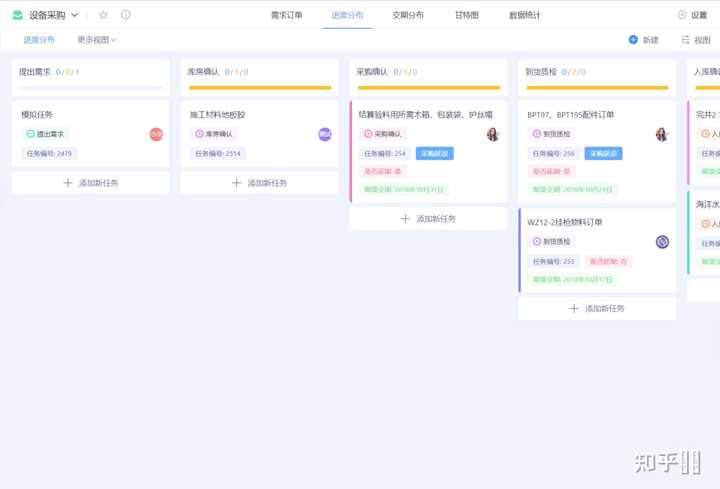The image size is (720, 489).
Task: Click the 库房确认 status tag on 施工材料地板胶
Action: coord(214,134)
